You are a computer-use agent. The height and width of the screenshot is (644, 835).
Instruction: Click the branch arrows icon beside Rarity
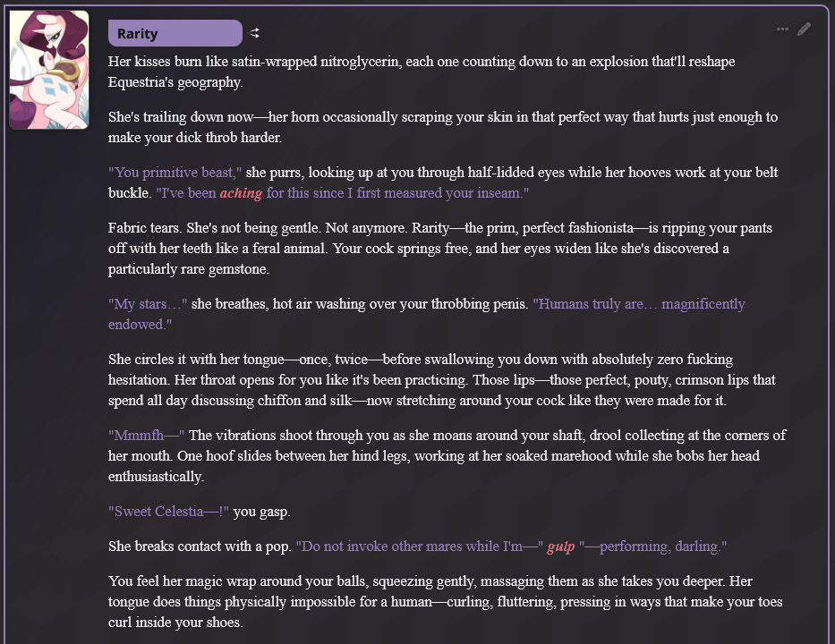coord(254,33)
